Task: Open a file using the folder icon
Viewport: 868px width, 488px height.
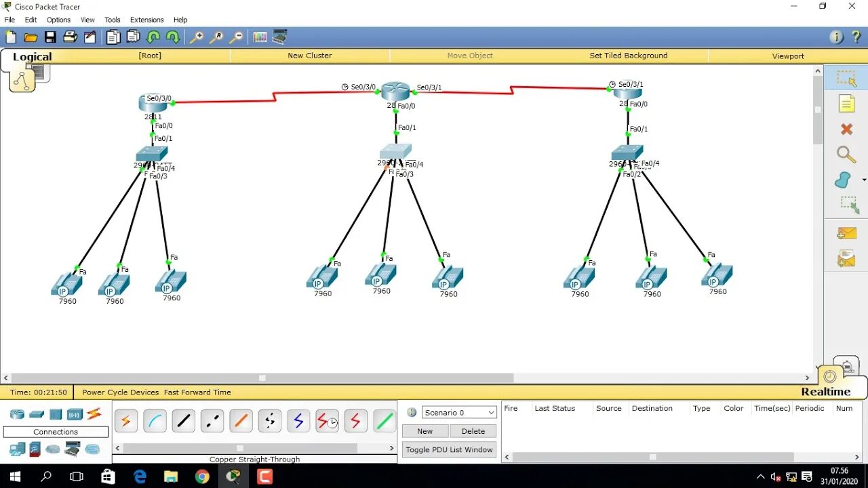Action: coord(31,37)
